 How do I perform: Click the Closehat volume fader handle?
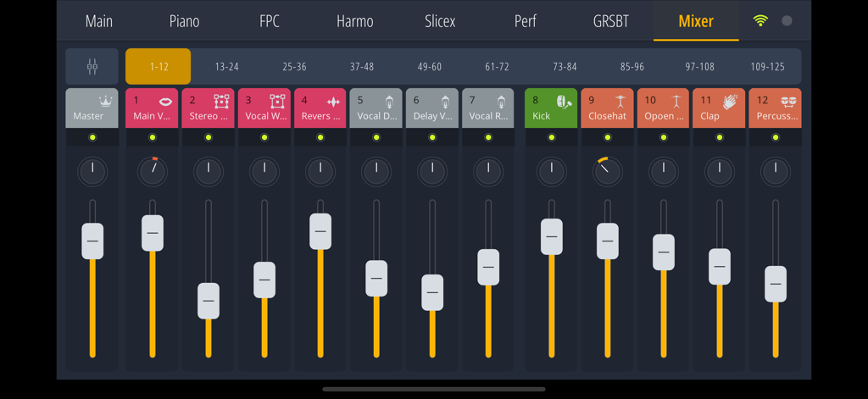(607, 241)
